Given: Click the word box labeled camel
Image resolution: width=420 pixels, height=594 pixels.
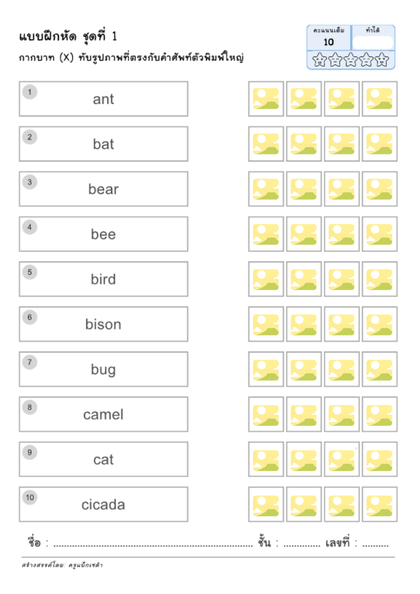Looking at the screenshot, I should coord(103,414).
